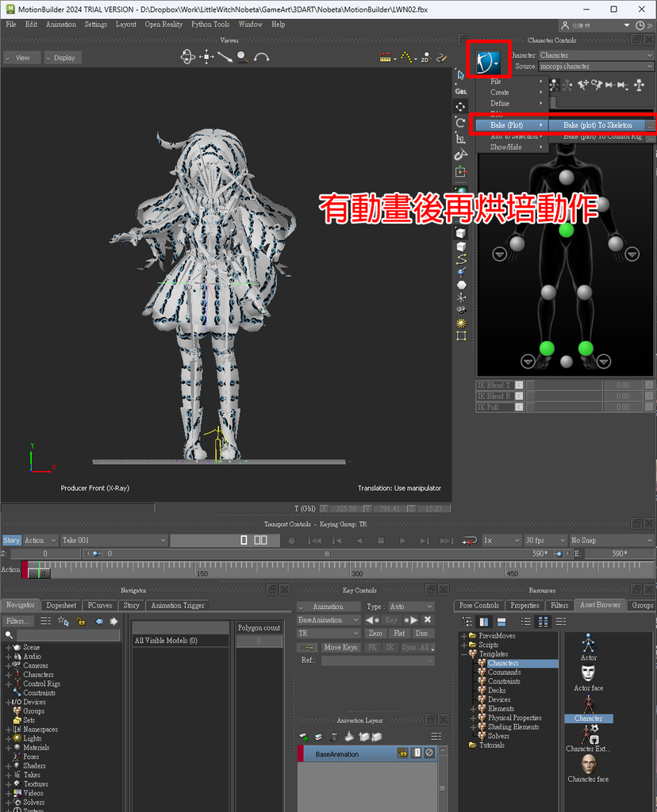Toggle mute on BaseAnimation layer
Image resolution: width=657 pixels, height=812 pixels.
429,753
